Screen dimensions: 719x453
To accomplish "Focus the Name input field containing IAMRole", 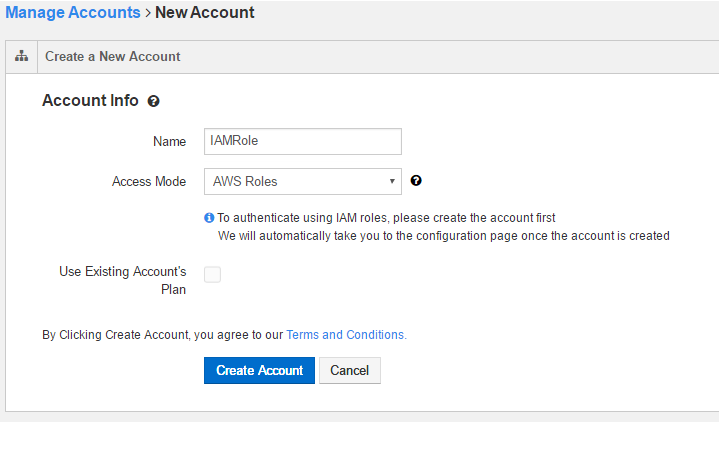I will (303, 141).
